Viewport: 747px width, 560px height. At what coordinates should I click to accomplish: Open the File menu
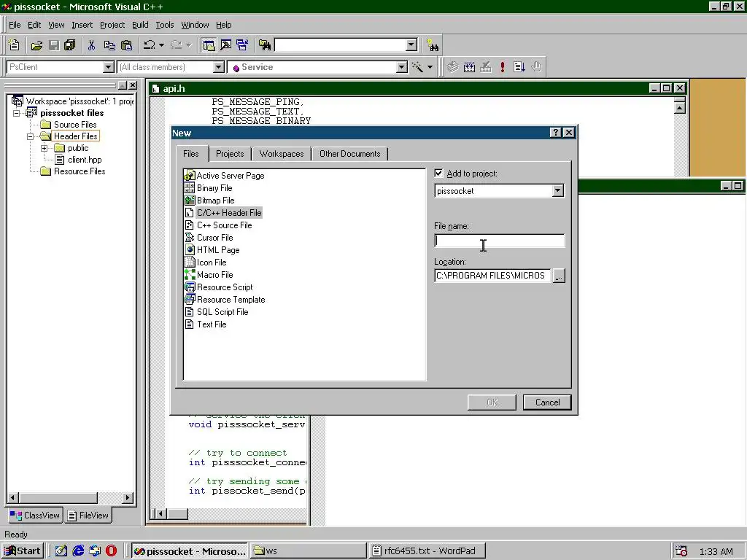(x=15, y=25)
